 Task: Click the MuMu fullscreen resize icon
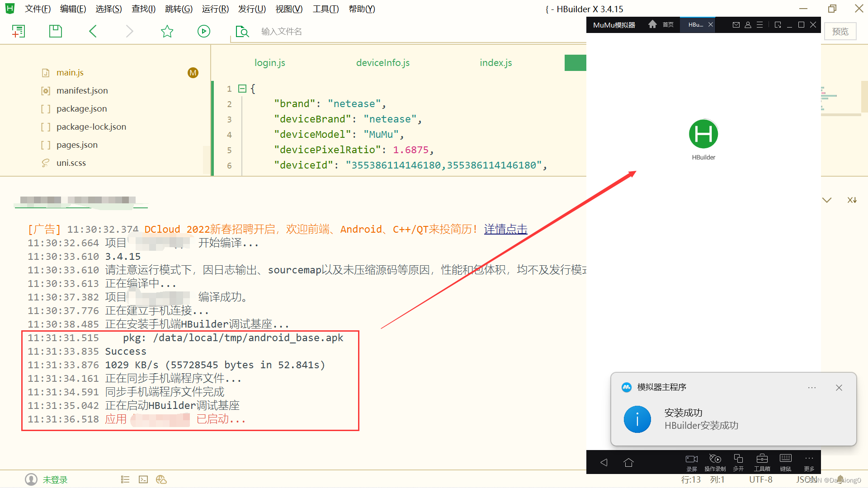778,25
